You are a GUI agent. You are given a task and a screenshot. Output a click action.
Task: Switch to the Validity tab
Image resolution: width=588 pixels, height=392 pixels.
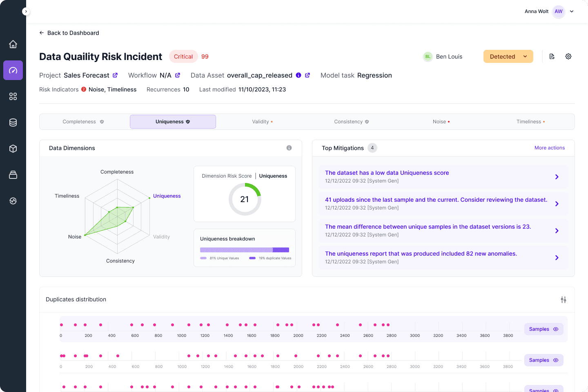(x=263, y=122)
